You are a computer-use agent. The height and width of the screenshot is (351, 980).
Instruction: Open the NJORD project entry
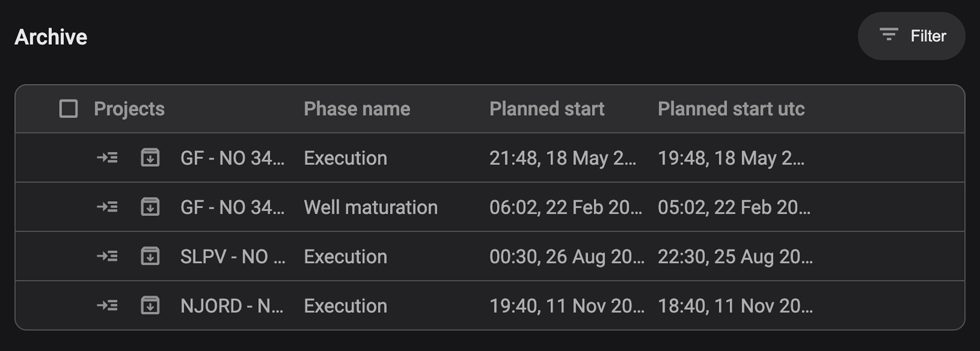pyautogui.click(x=232, y=306)
